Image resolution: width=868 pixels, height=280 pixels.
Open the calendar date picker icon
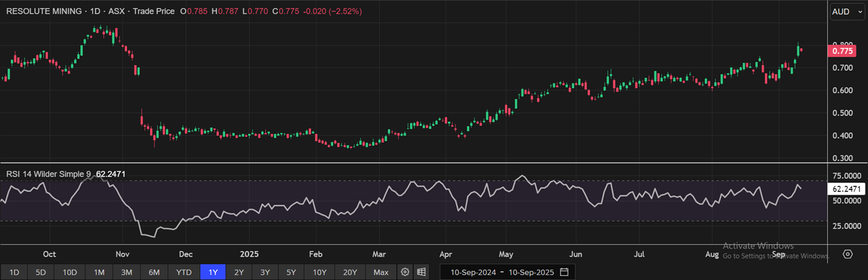click(564, 272)
